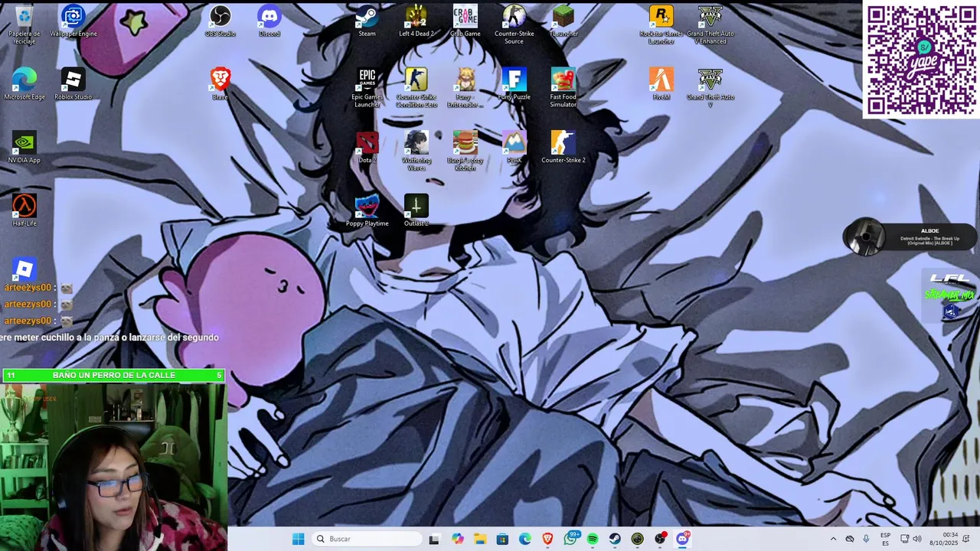Click the Grand Theft Auto V icon beside FiveM
The width and height of the screenshot is (980, 551).
pos(710,88)
